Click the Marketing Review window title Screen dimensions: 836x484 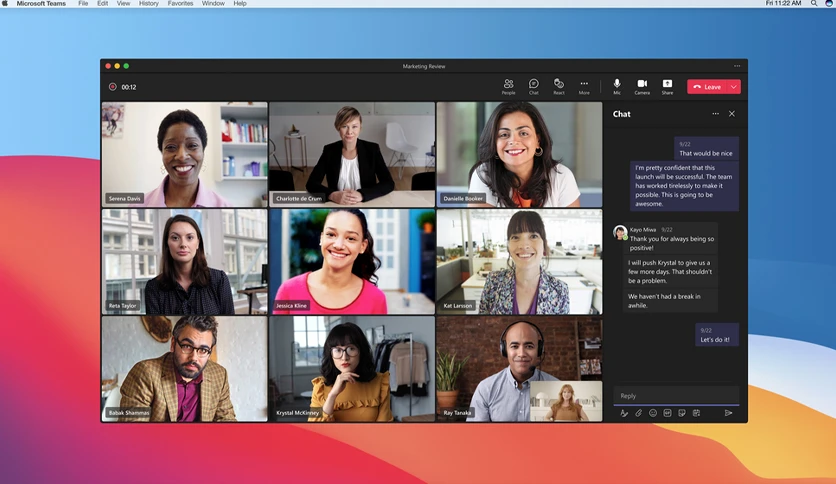tap(424, 66)
